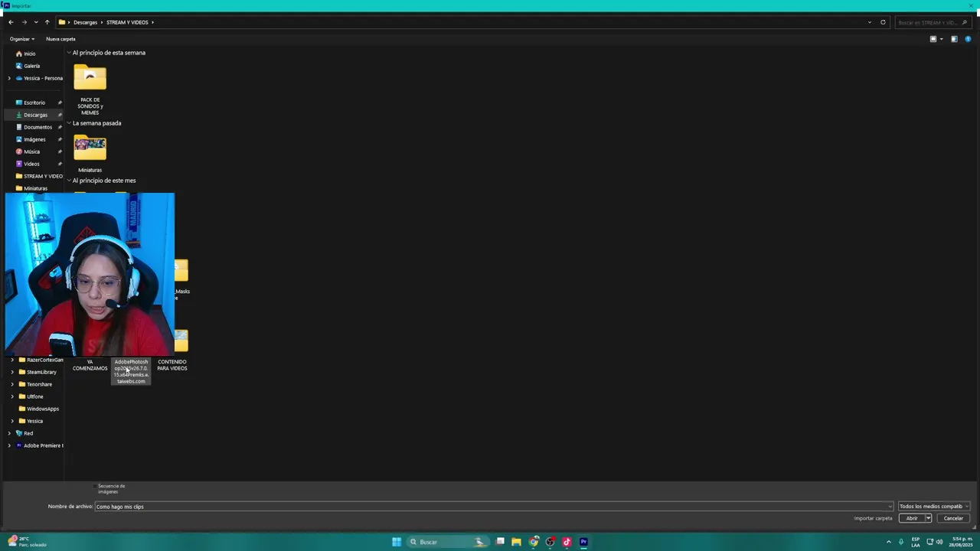980x551 pixels.
Task: Select the AdobePhotoshop taiwebs.com item
Action: click(x=131, y=371)
